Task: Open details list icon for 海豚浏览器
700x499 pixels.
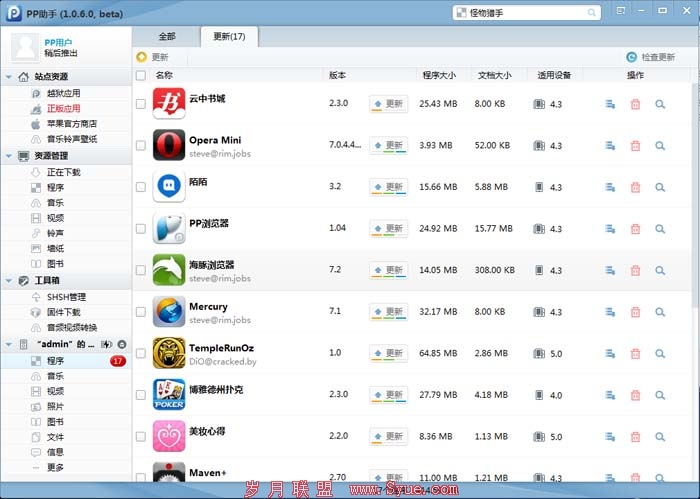Action: (x=610, y=270)
